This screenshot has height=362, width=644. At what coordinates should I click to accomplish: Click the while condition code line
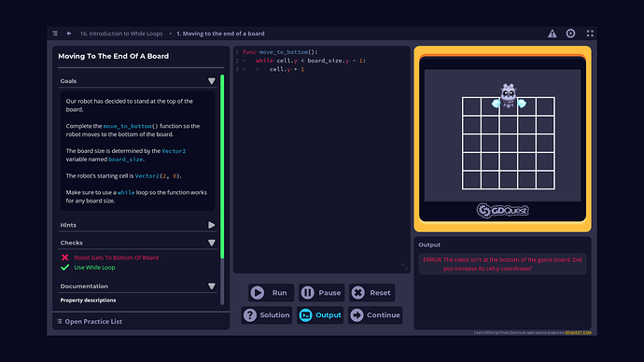[x=311, y=61]
